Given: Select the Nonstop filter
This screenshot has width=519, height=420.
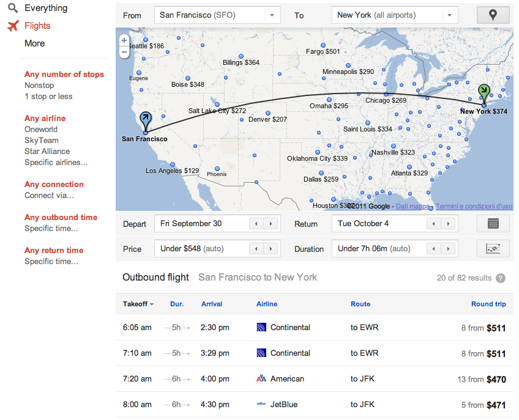Looking at the screenshot, I should click(39, 86).
